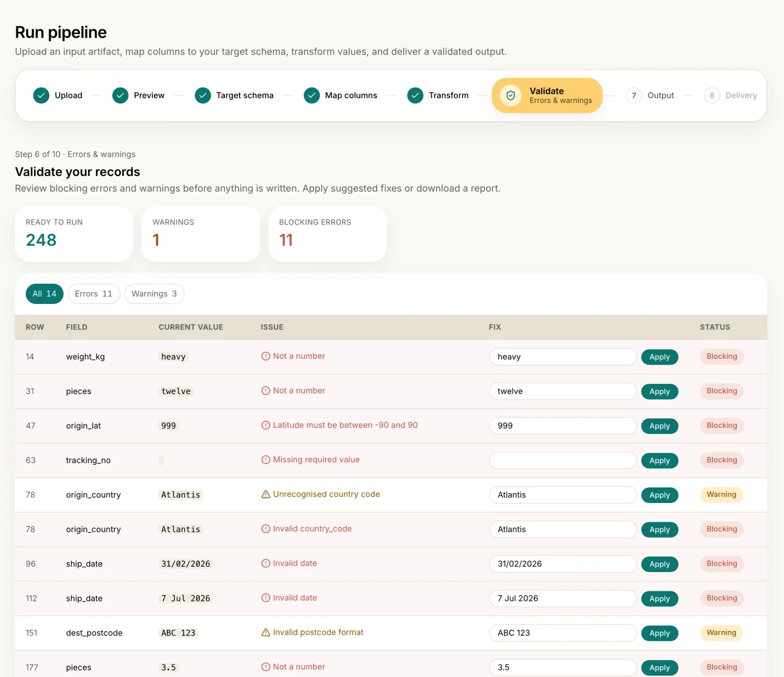Viewport: 784px width, 677px height.
Task: Click error icon next to Latitude issue
Action: (x=266, y=425)
